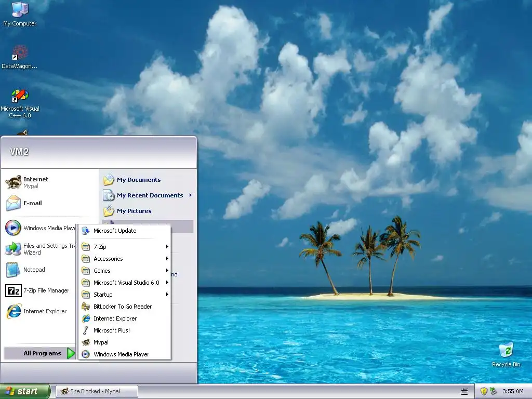Expand the Microsoft Visual Studio 6.0 folder
Image resolution: width=532 pixels, height=399 pixels.
point(125,282)
